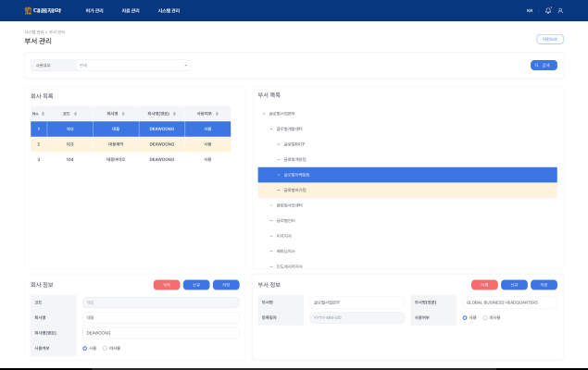Collapse the 글로벌사업본부 tree node
This screenshot has width=588, height=370.
(x=265, y=113)
